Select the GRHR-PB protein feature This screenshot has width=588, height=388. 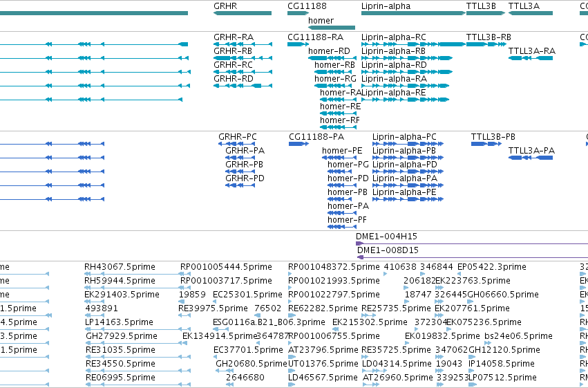point(240,172)
